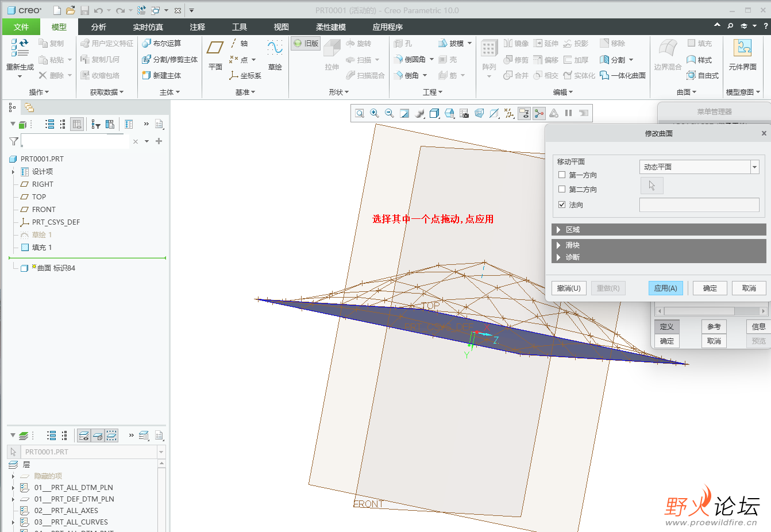Expand the 设计项 tree node
Image resolution: width=771 pixels, height=532 pixels.
13,172
